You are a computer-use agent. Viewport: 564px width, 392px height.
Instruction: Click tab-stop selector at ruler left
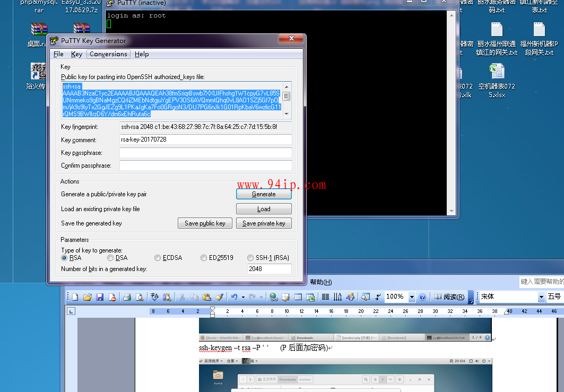point(71,311)
